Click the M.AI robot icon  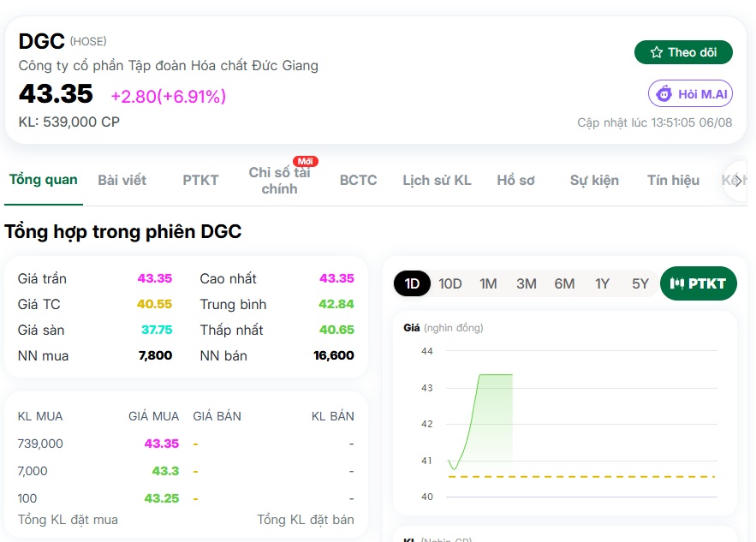[x=664, y=93]
